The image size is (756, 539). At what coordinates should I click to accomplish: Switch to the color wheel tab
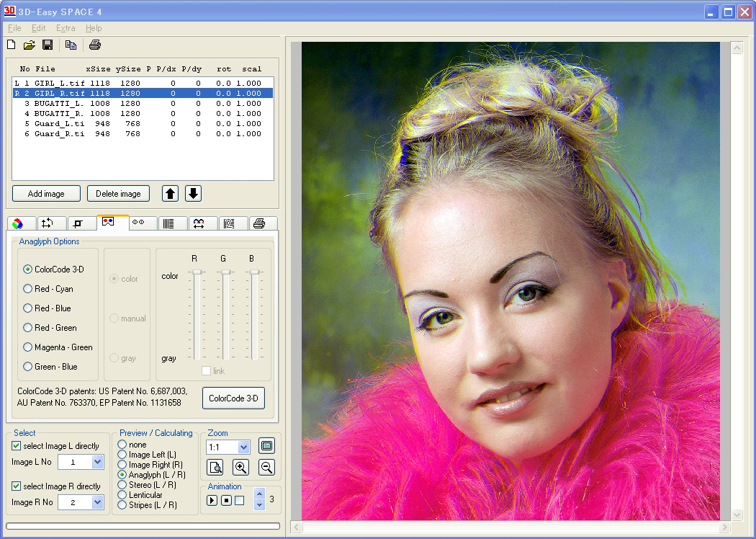tap(19, 223)
